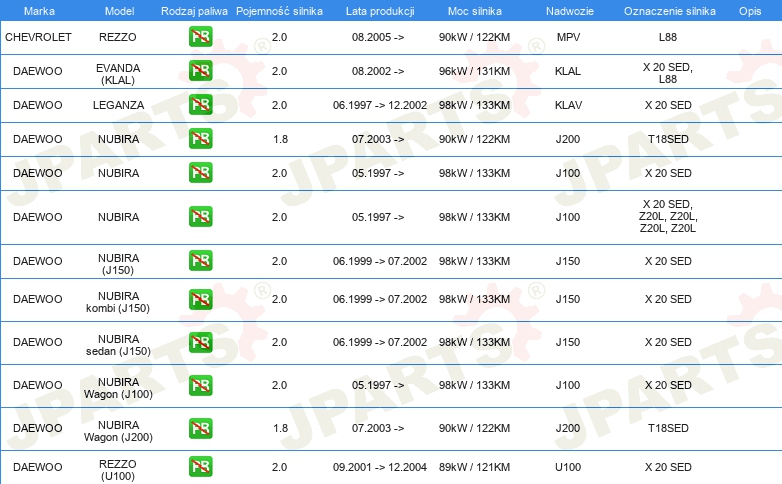782x484 pixels.
Task: Click the KLAV body type cell
Action: click(x=568, y=105)
